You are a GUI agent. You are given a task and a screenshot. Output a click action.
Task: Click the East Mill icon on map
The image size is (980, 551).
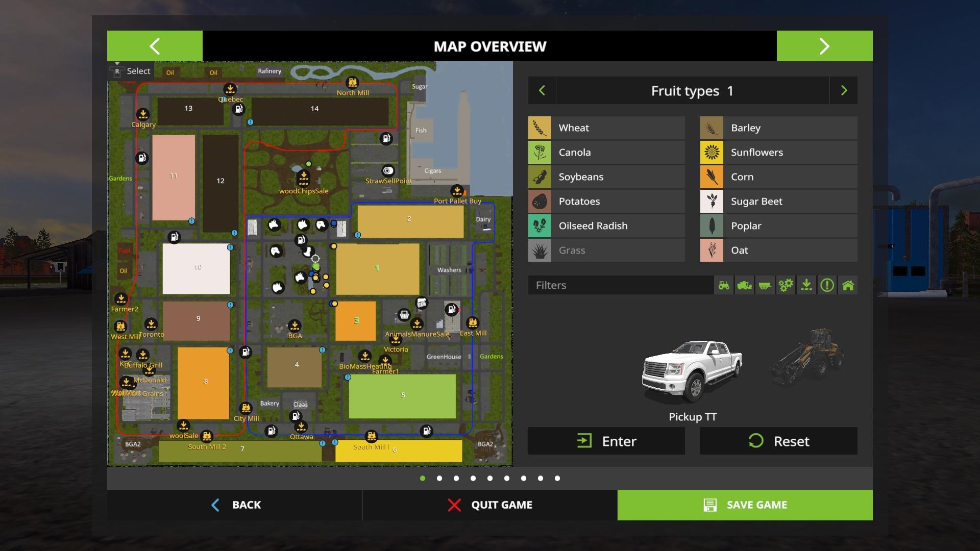point(473,322)
